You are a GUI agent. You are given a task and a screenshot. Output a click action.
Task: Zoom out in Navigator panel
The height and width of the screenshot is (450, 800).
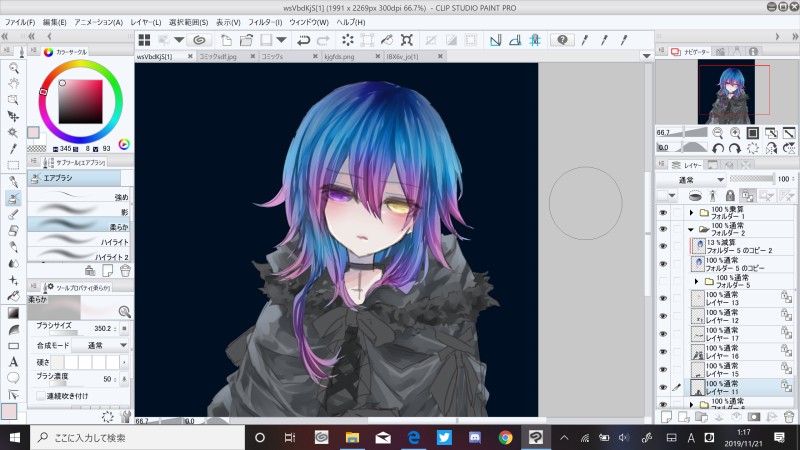[717, 133]
